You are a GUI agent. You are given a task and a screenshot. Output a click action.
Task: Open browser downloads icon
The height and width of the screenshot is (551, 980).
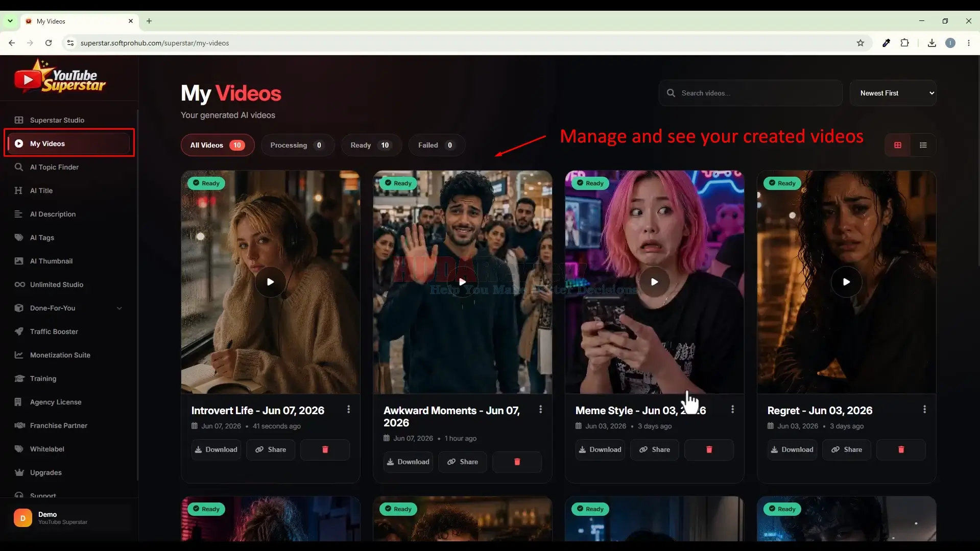click(932, 43)
